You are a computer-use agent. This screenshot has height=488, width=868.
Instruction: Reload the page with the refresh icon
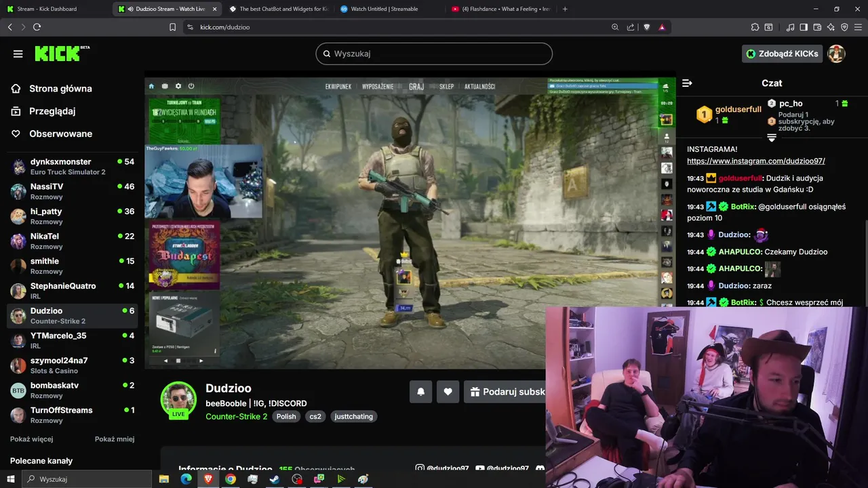coord(37,27)
